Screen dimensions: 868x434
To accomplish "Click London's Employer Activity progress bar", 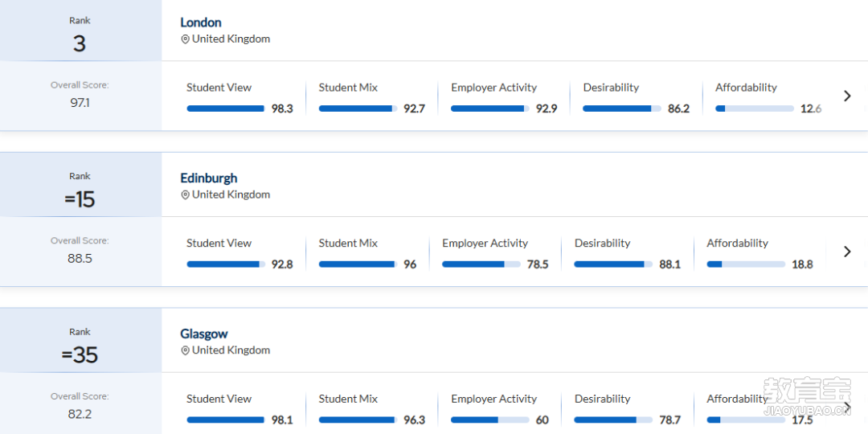I will (490, 108).
